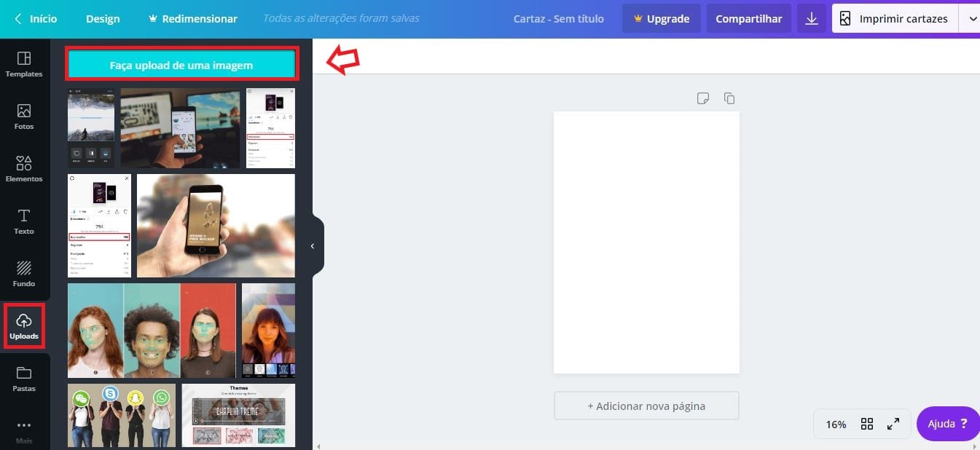Open the Fotos panel
Image resolution: width=980 pixels, height=450 pixels.
(24, 117)
